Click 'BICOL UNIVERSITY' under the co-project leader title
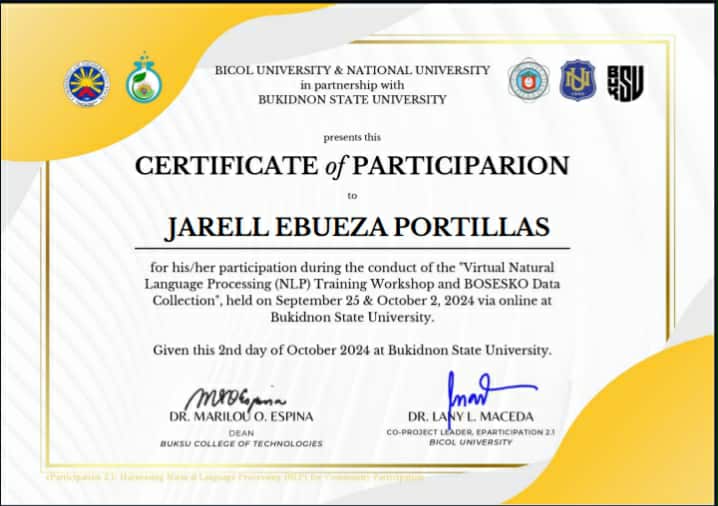 471,442
